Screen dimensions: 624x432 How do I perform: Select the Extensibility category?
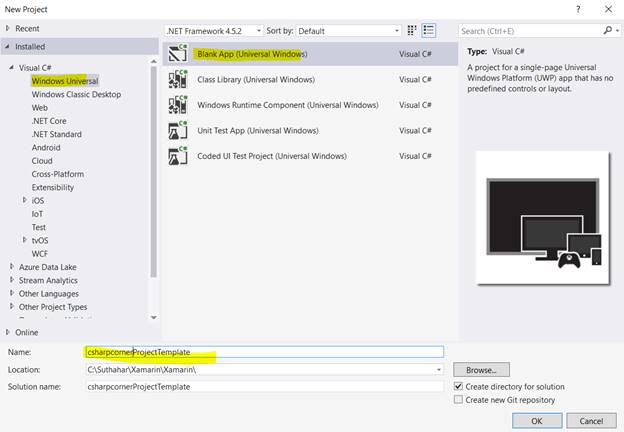[x=53, y=187]
